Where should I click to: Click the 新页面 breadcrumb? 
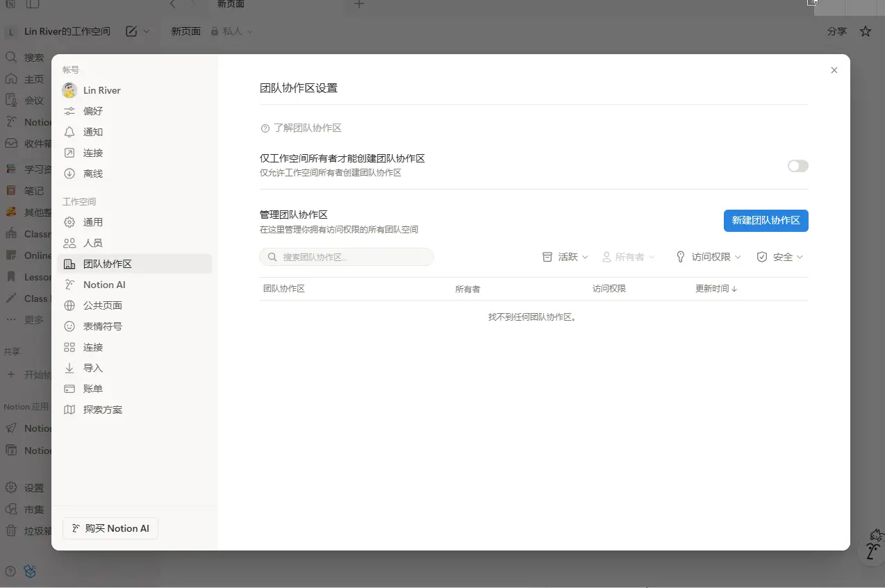coord(186,31)
